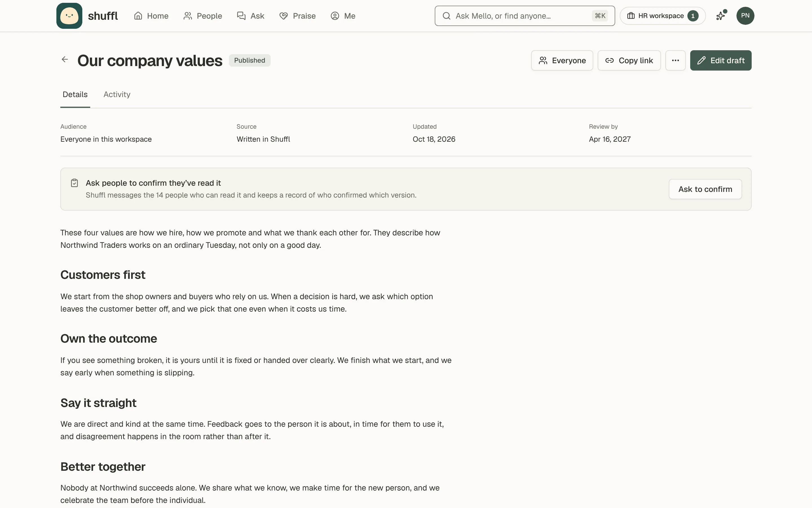Select the Details tab
The width and height of the screenshot is (812, 508).
pyautogui.click(x=75, y=95)
